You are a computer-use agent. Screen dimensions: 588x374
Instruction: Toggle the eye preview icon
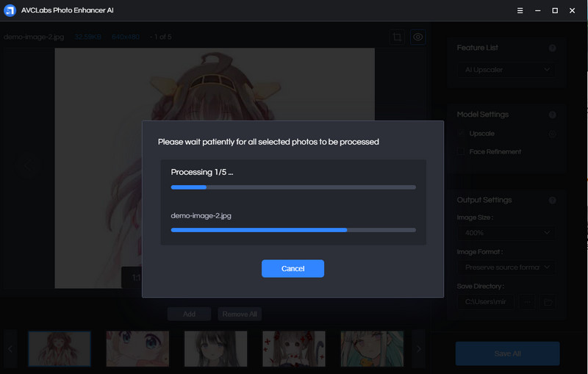tap(417, 37)
